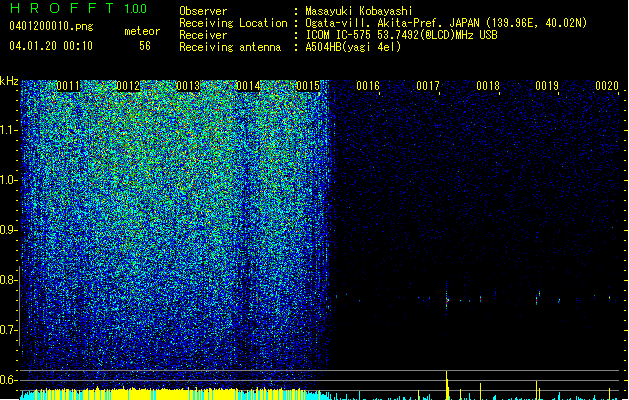Click the tallest yellow power spike after 0017
The image size is (629, 400).
pos(447,385)
